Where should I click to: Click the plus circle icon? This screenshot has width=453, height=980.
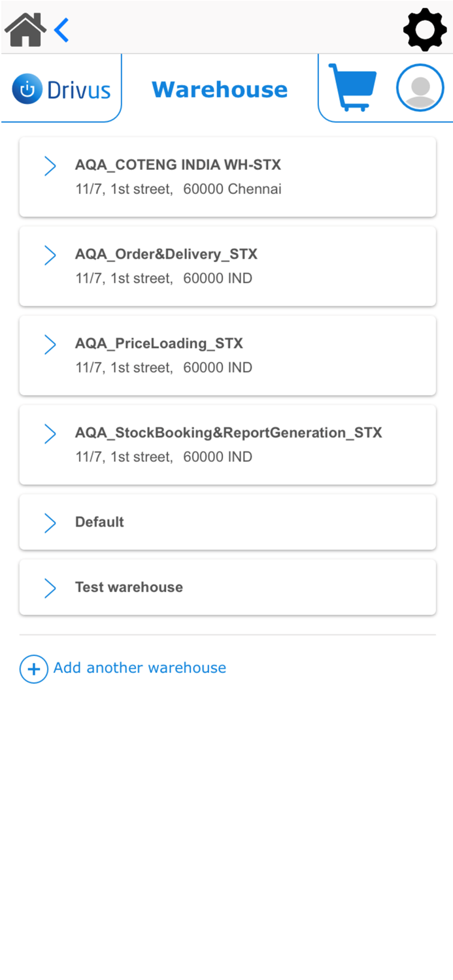tap(34, 669)
